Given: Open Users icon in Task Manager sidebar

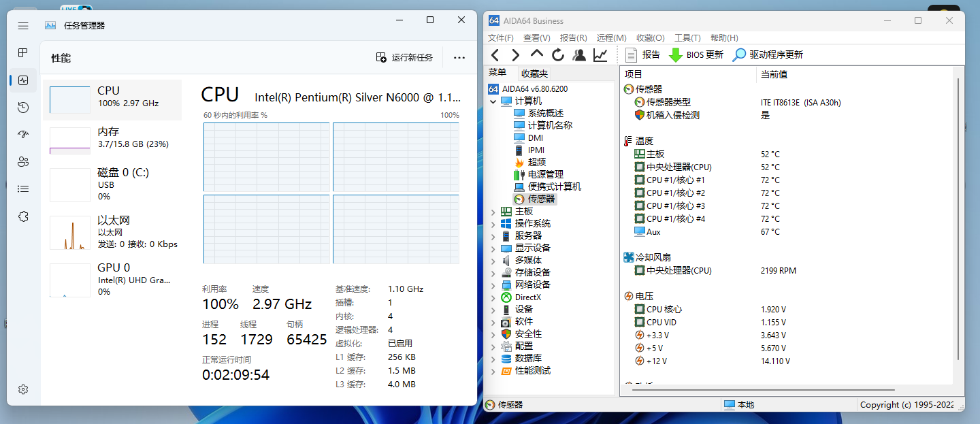Looking at the screenshot, I should (x=23, y=161).
